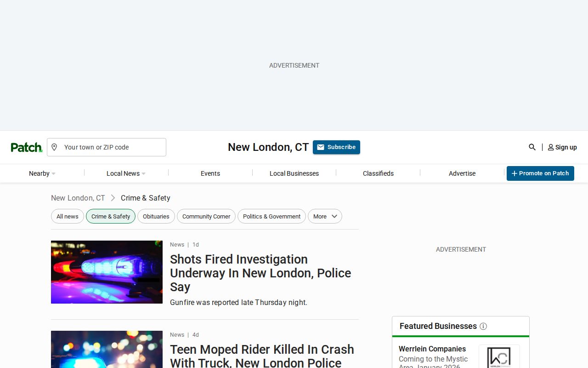Click the thumbnail for Teen Moped Rider article

[107, 349]
